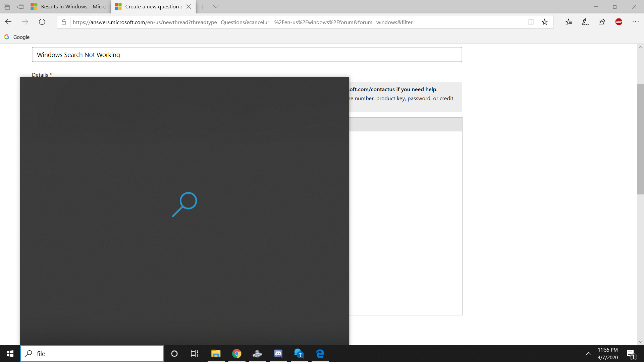The width and height of the screenshot is (644, 362).
Task: Expand the tab list chevron
Action: tap(216, 7)
